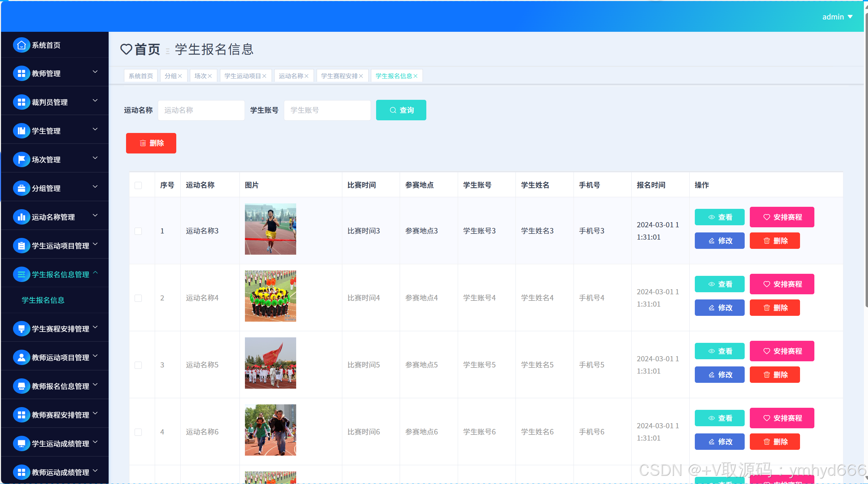The height and width of the screenshot is (484, 868).
Task: Click the flag icon for 场次管理
Action: [21, 160]
